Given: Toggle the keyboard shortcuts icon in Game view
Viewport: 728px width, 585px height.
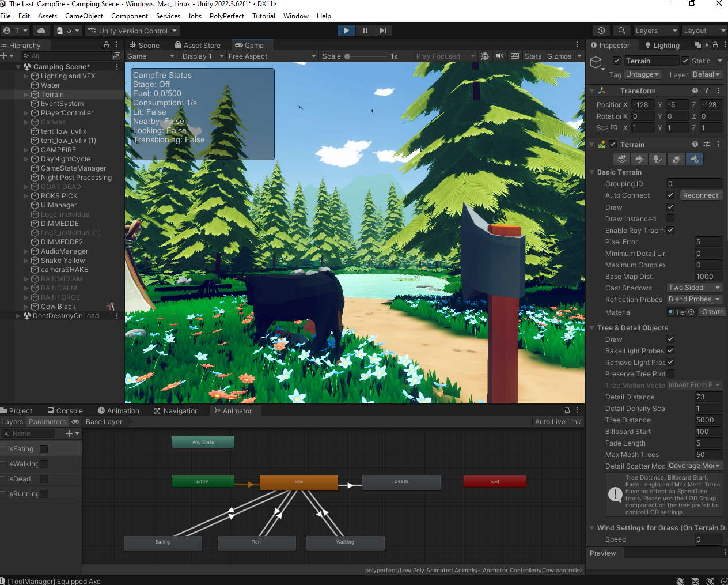Looking at the screenshot, I should point(515,56).
